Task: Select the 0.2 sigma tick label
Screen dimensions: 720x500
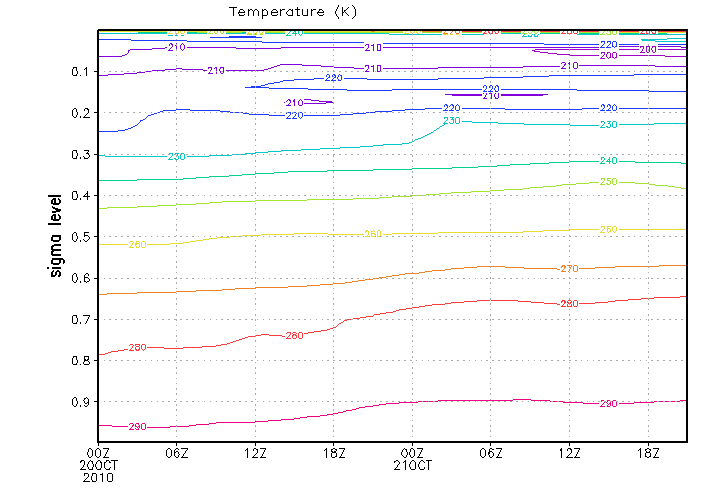Action: pyautogui.click(x=81, y=113)
